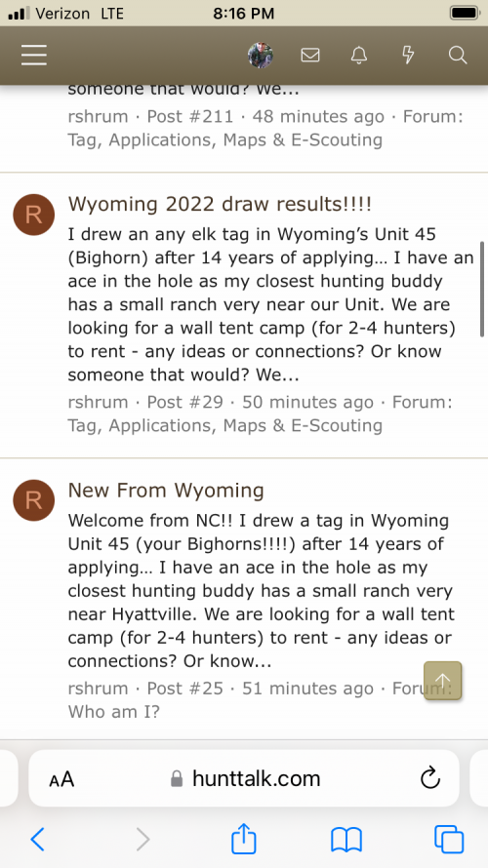Tap the R avatar beside Wyoming 2022 post
This screenshot has height=868, width=488.
point(34,215)
